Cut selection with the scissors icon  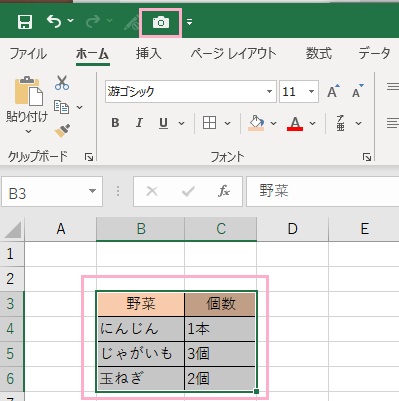[62, 83]
